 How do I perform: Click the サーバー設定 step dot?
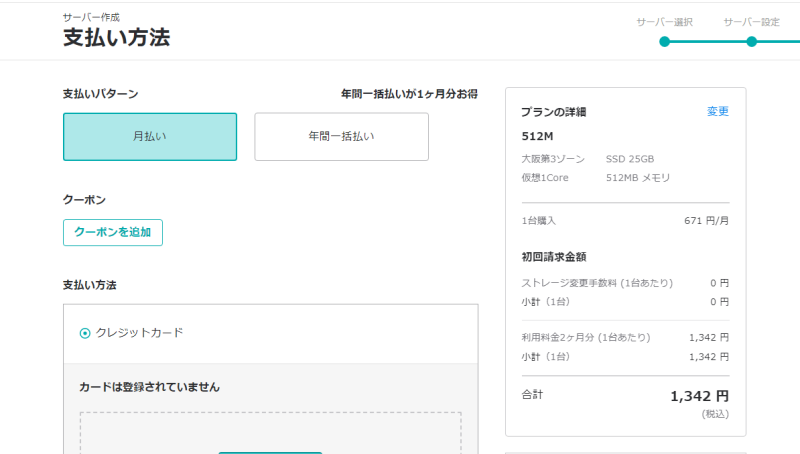(x=752, y=42)
